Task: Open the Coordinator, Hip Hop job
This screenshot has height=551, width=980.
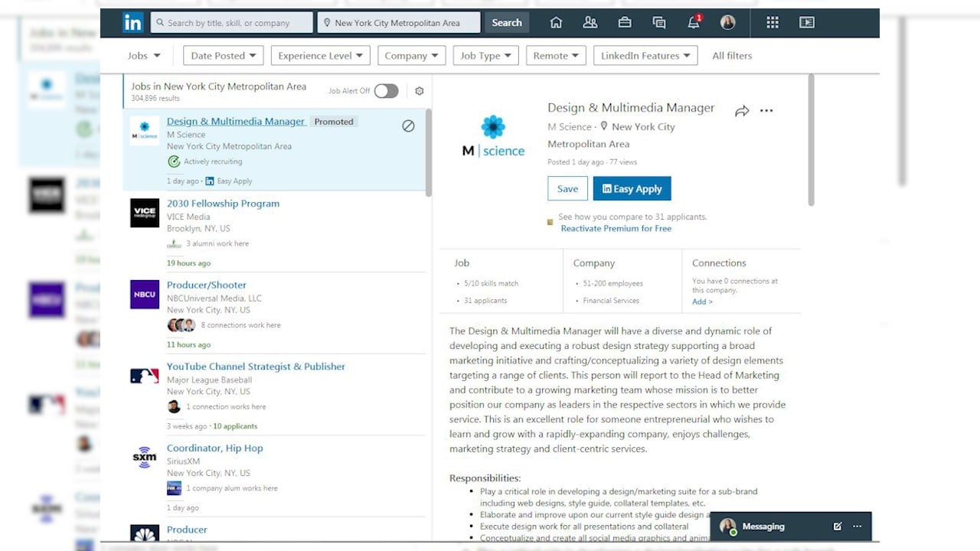Action: 215,448
